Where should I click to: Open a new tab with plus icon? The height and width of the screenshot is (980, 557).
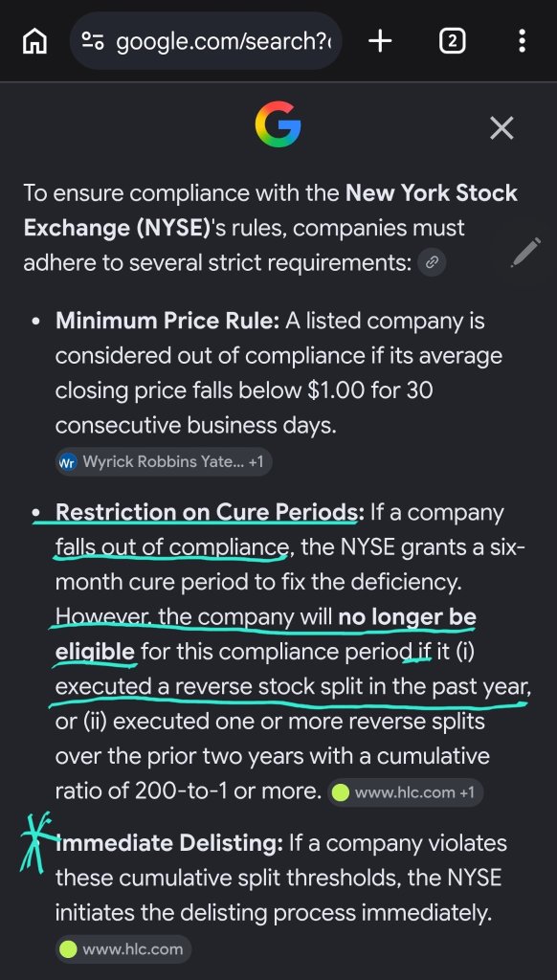coord(380,41)
